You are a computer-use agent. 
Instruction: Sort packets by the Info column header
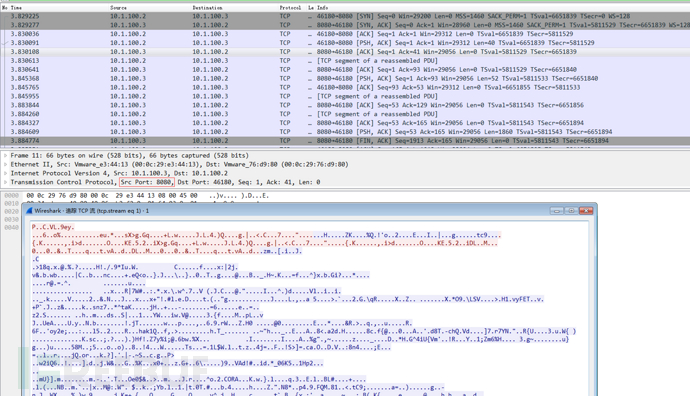click(323, 7)
